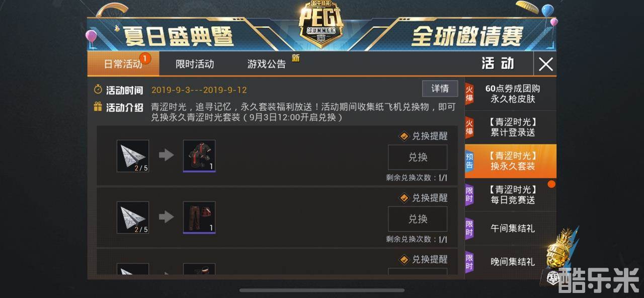Click the gift box icon beside 活动介绍
Viewport: 644px width, 298px height.
[98, 107]
